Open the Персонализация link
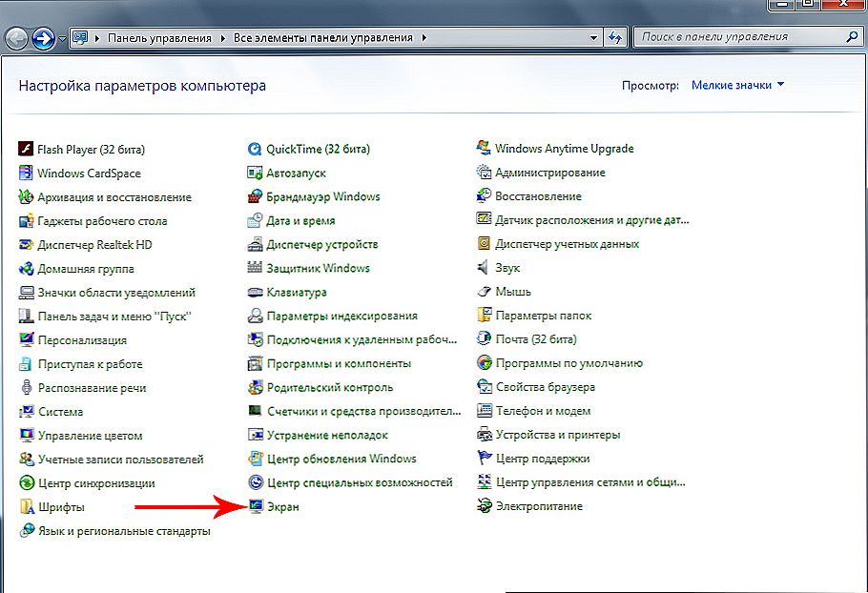Image resolution: width=868 pixels, height=593 pixels. pyautogui.click(x=82, y=340)
